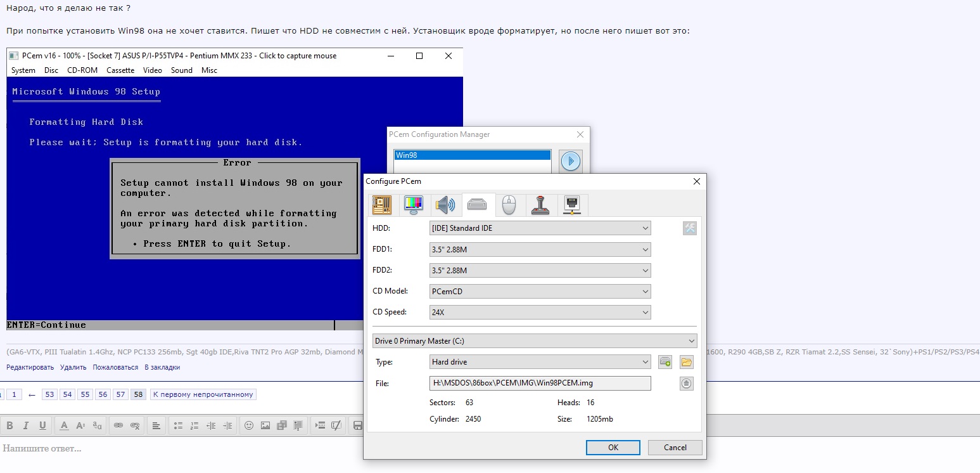Click OK in Configure PCem dialog

613,447
